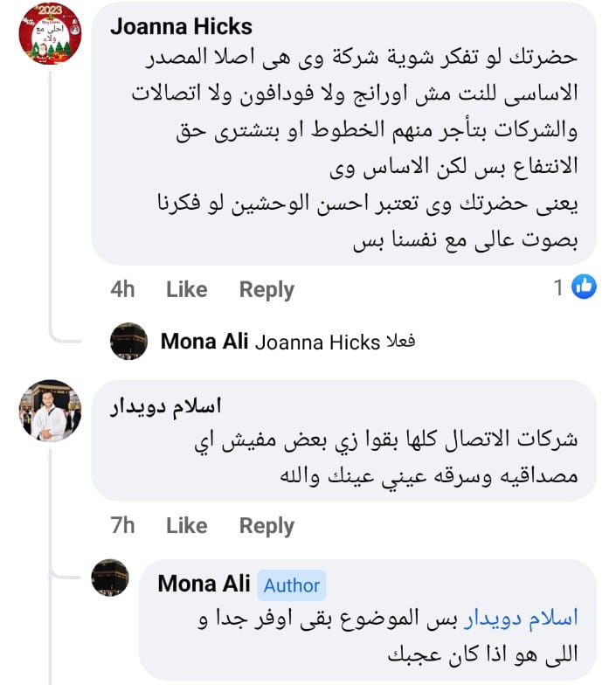
Task: Click Joanna Hicks's comment text bubble
Action: point(350,140)
